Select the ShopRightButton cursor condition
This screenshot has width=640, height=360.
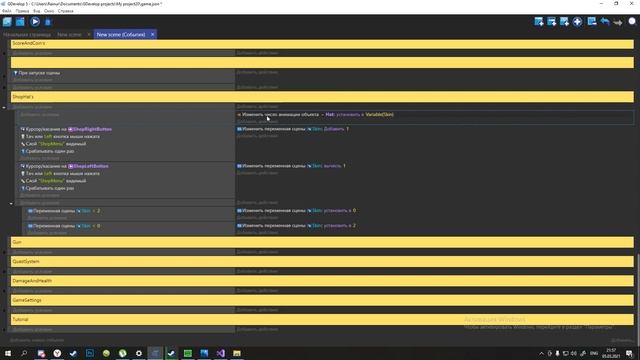click(67, 129)
